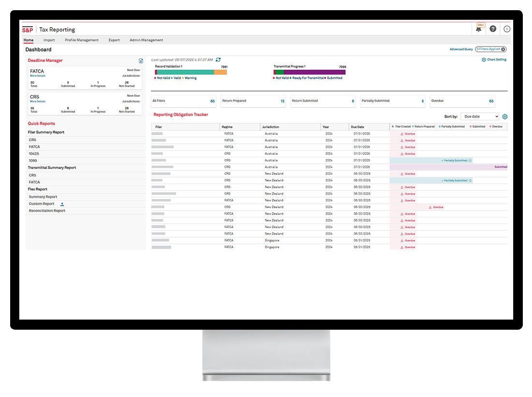532x397 pixels.
Task: Open Chart Setting
Action: click(x=494, y=60)
